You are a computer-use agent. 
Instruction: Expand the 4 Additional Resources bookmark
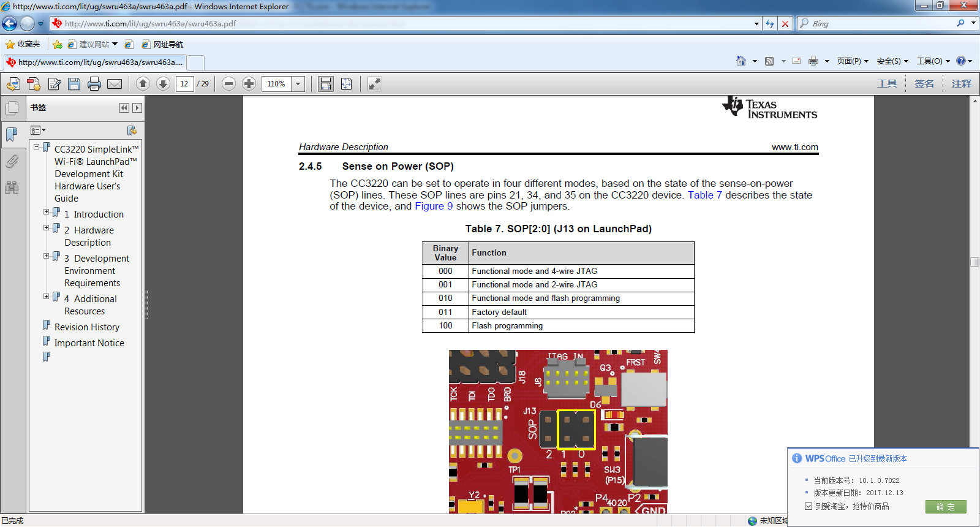[x=46, y=297]
